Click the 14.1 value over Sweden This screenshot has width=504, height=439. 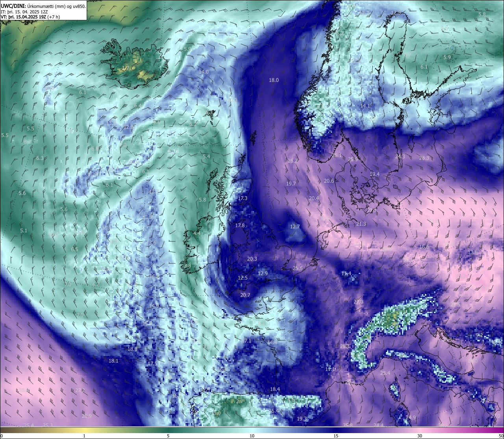365,106
